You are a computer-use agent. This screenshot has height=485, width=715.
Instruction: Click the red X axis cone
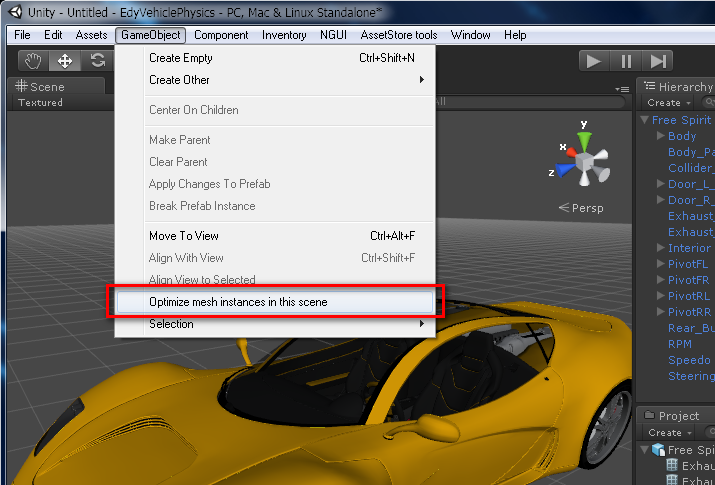570,152
